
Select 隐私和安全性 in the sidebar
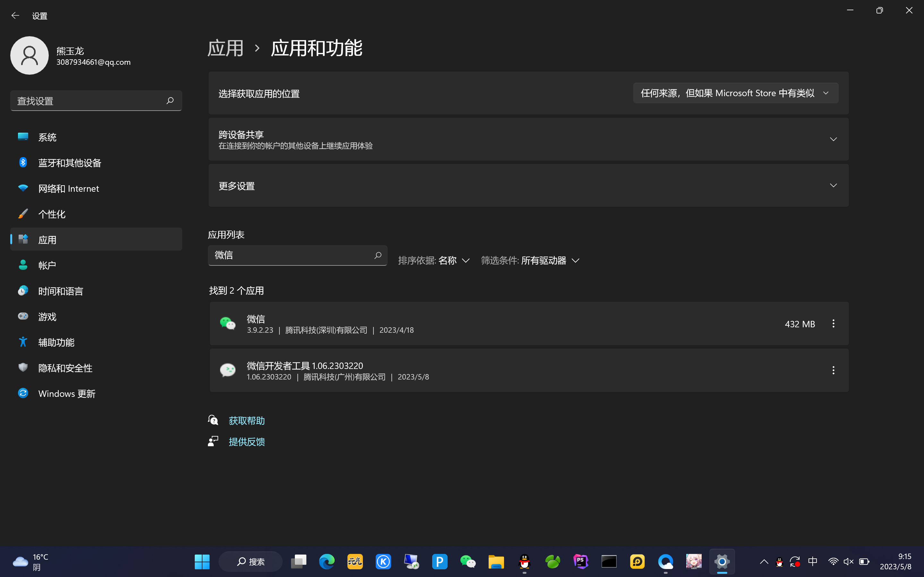65,368
